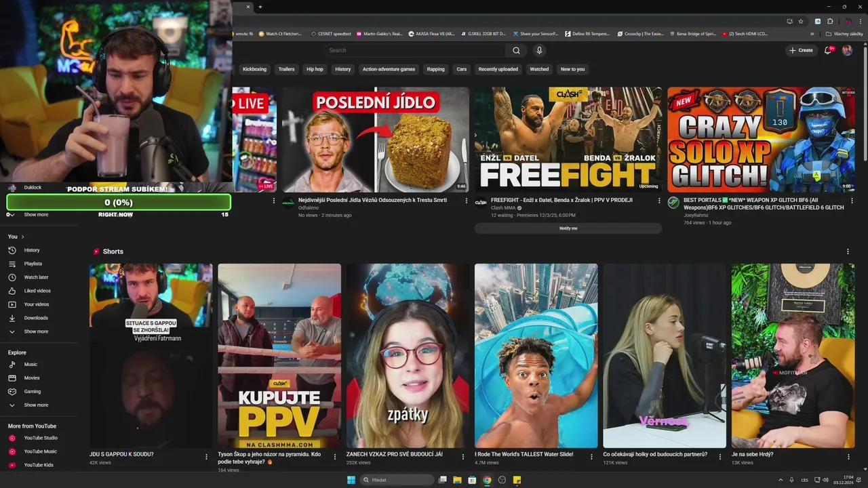
Task: Open Playlists in the sidebar
Action: point(33,264)
